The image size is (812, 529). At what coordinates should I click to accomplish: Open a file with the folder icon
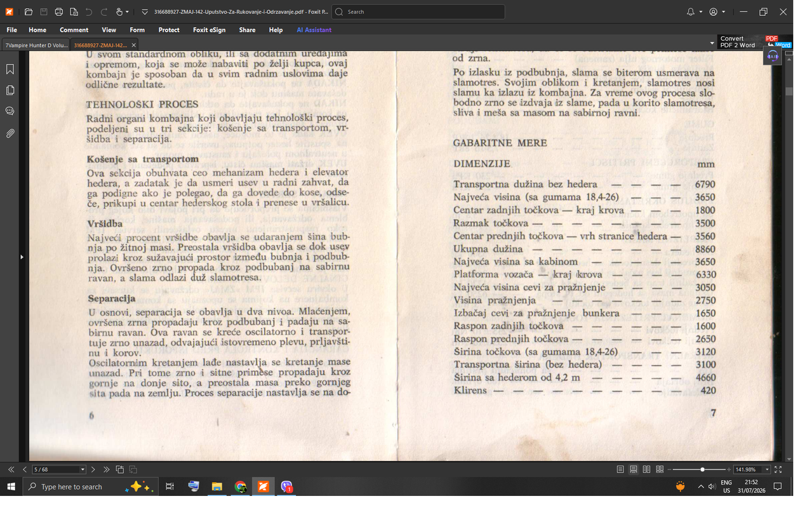(29, 11)
